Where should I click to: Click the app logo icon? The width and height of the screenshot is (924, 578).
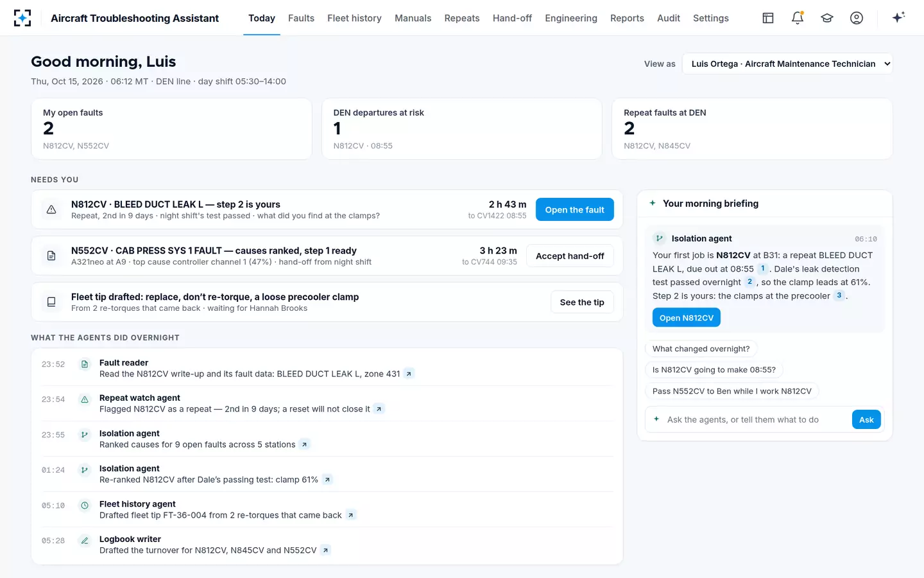tap(22, 18)
